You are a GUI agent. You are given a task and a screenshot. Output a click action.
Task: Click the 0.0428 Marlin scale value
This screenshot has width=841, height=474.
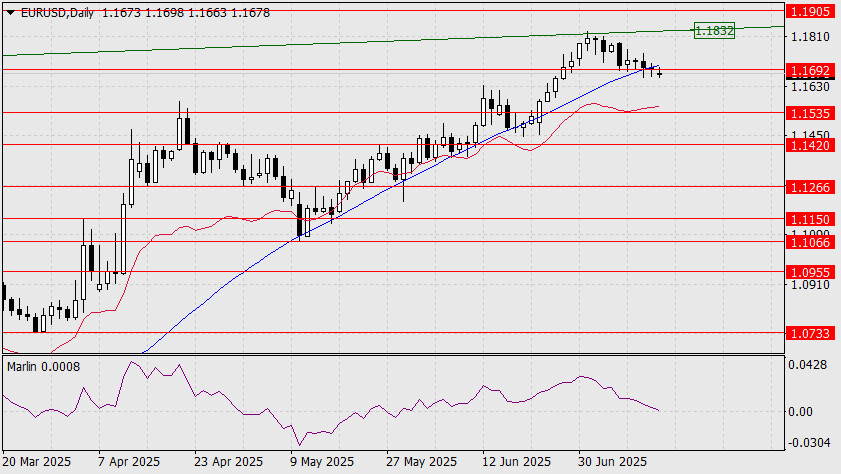tap(808, 365)
